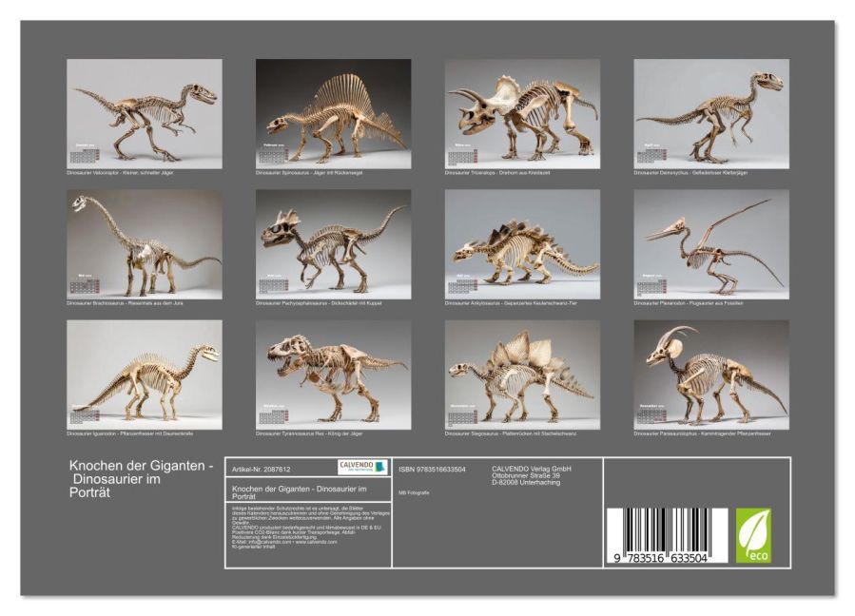Click the large title 'Knochen der Giganten - Dinosaurier im Porträt'

click(141, 479)
